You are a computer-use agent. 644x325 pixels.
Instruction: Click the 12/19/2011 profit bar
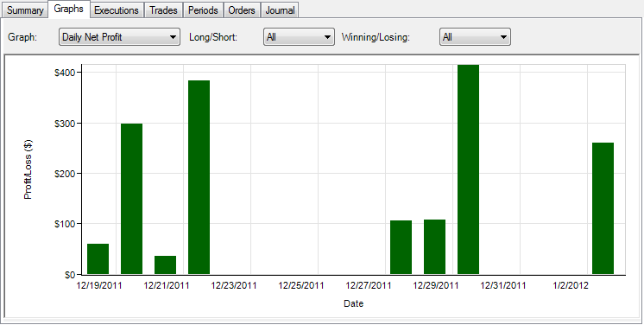98,258
